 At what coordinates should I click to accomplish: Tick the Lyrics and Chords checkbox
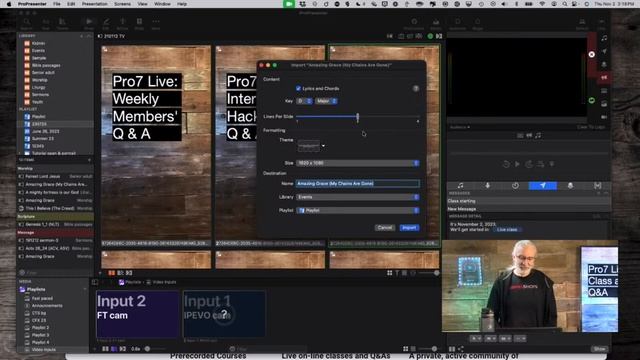tap(298, 88)
